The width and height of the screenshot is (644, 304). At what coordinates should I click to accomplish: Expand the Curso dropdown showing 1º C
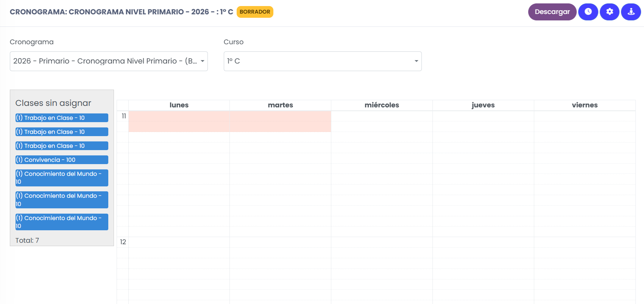323,61
